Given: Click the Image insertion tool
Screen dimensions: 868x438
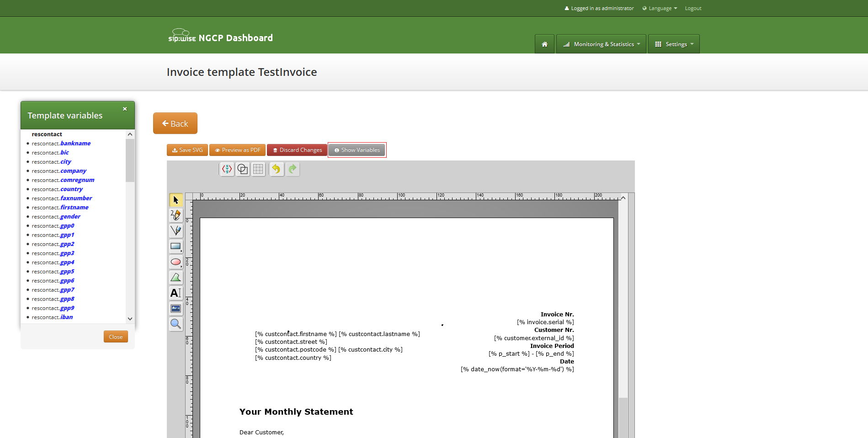Looking at the screenshot, I should coord(176,309).
